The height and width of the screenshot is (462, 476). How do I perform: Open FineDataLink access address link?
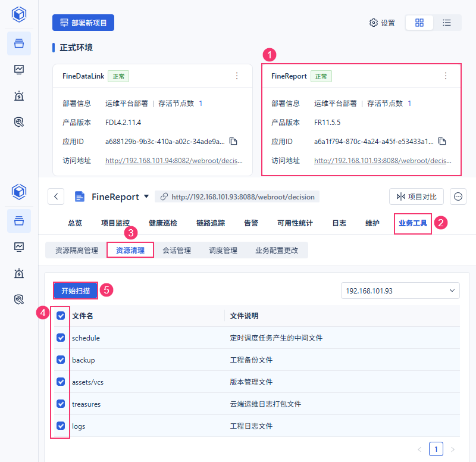pos(174,161)
